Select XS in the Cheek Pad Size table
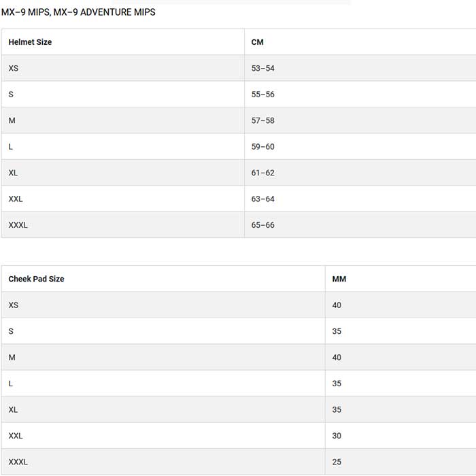 tap(14, 305)
